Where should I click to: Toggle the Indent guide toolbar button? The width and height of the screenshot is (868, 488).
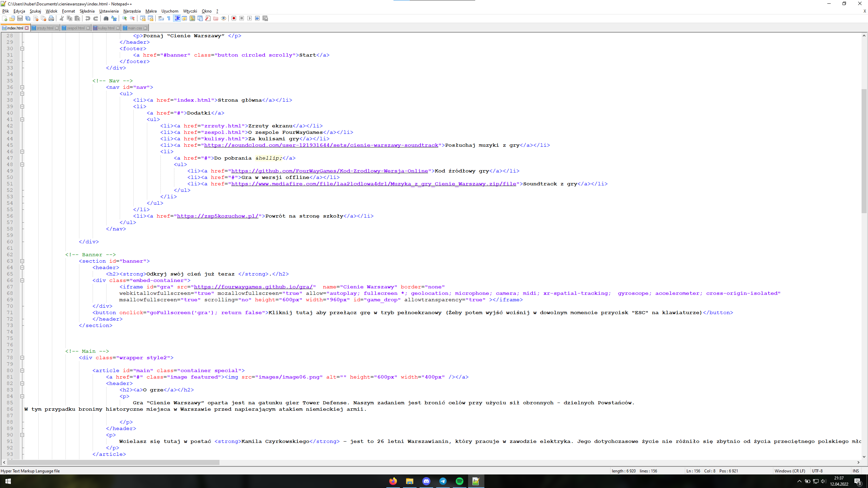pyautogui.click(x=177, y=18)
